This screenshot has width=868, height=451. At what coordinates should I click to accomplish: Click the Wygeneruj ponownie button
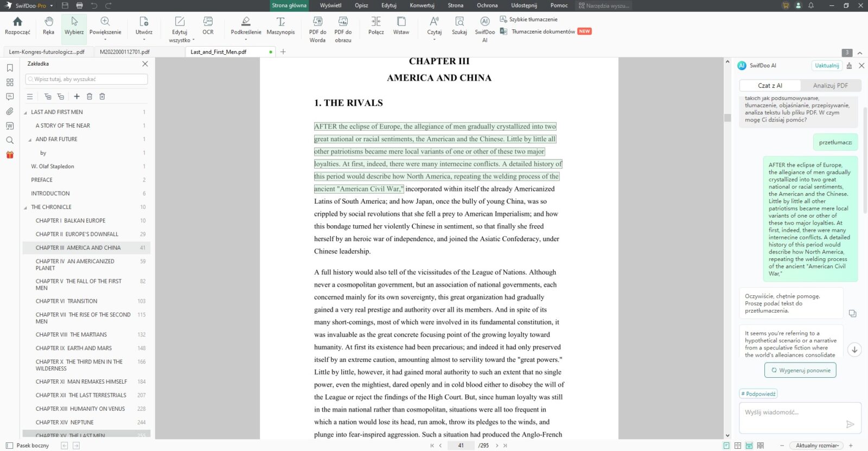(800, 371)
